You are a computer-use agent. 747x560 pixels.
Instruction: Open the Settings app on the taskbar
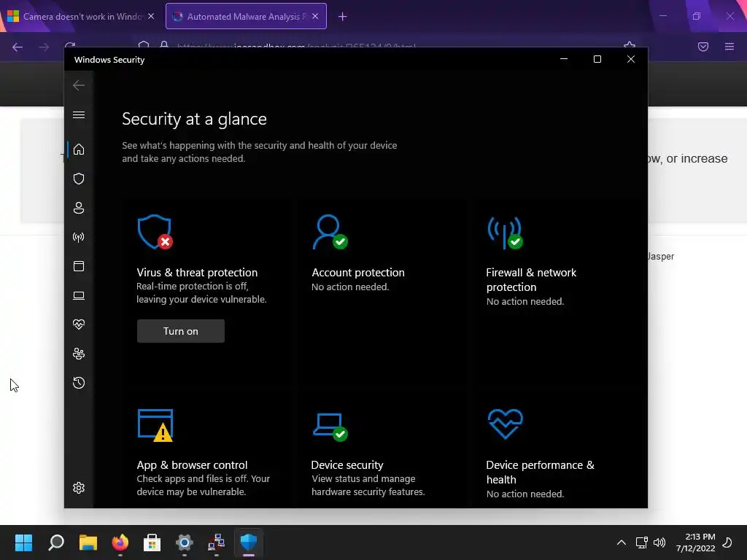[185, 542]
